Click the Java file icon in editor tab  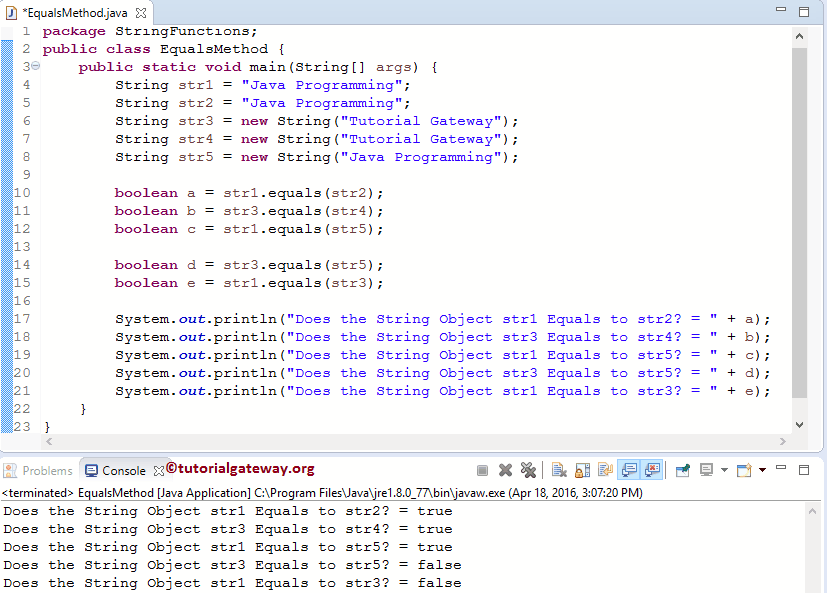11,13
